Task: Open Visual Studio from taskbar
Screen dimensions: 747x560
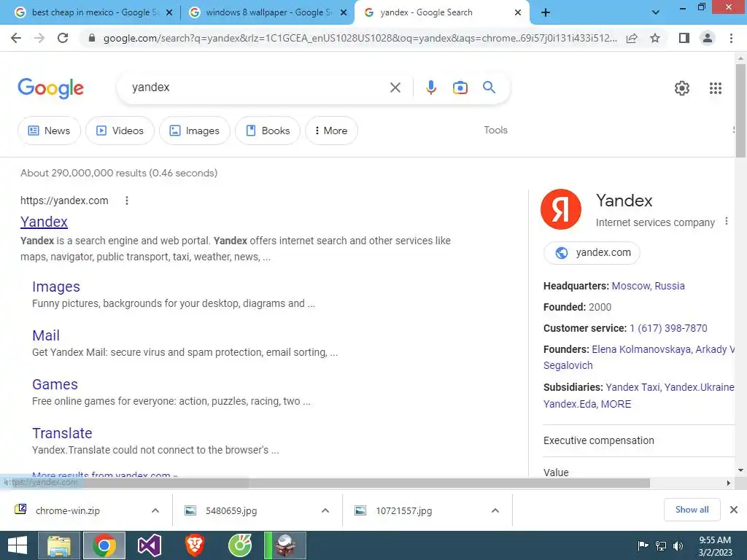Action: click(x=149, y=545)
